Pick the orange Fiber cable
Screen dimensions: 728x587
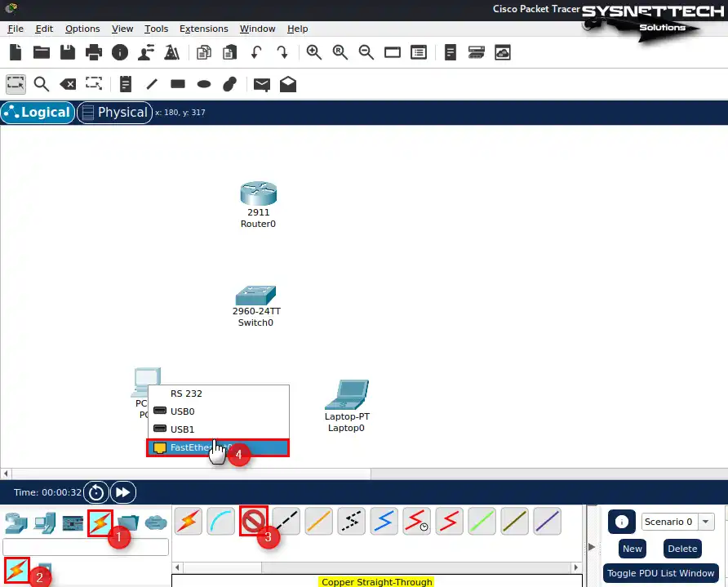[x=318, y=521]
